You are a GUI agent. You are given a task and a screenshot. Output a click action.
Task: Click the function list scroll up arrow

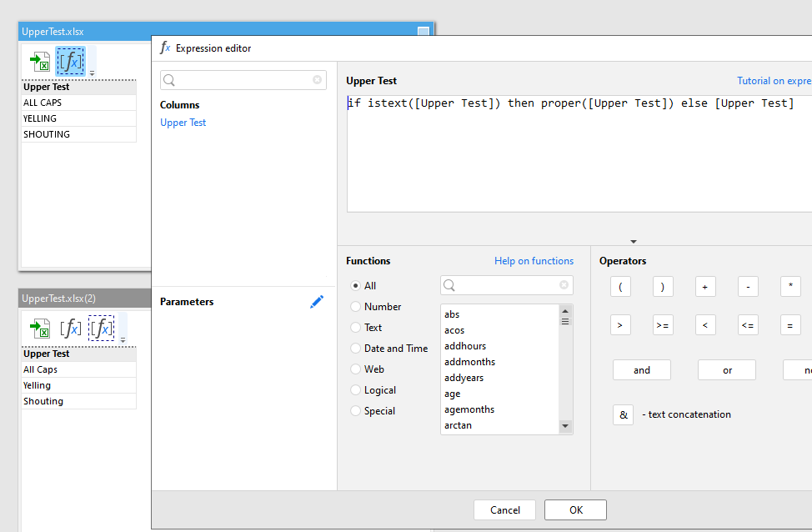point(565,311)
